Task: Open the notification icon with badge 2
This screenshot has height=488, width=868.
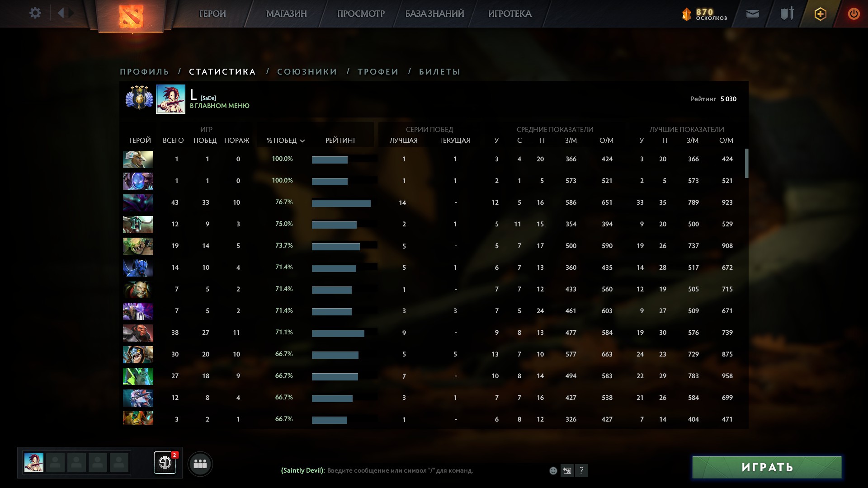Action: pos(165,462)
